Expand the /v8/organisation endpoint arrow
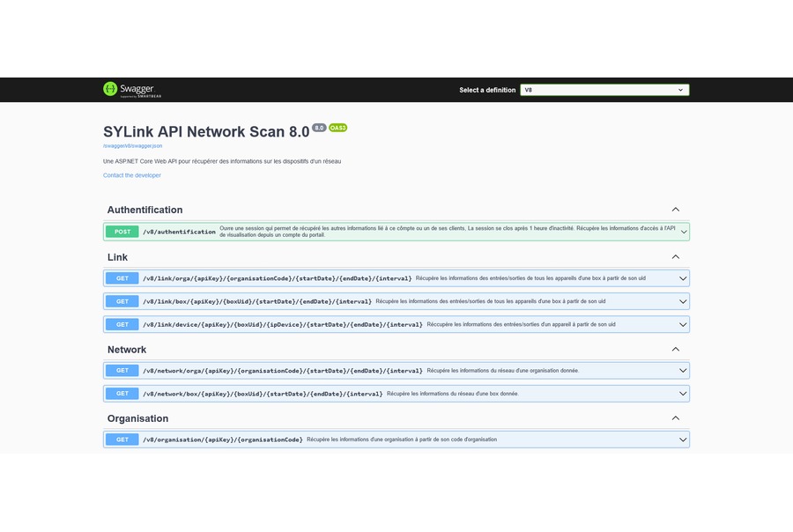Viewport: 793px width, 532px height. pyautogui.click(x=683, y=440)
